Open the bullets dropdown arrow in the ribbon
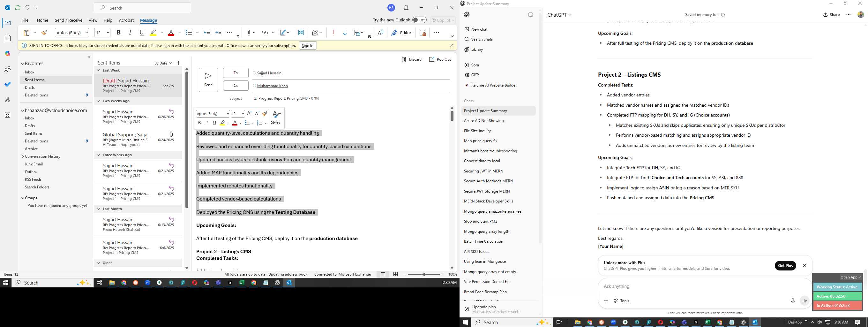Viewport: 868px width, 327px height. pos(197,33)
